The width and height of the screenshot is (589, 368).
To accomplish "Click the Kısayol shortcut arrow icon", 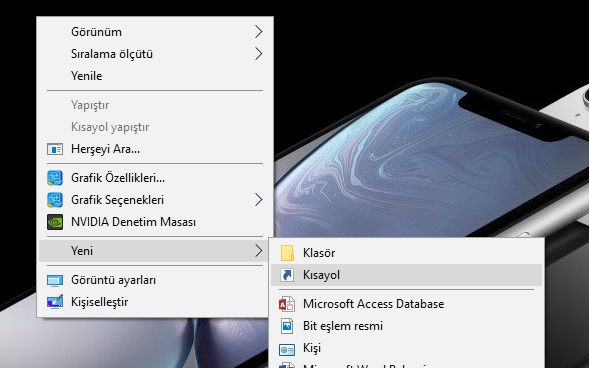I will (287, 275).
